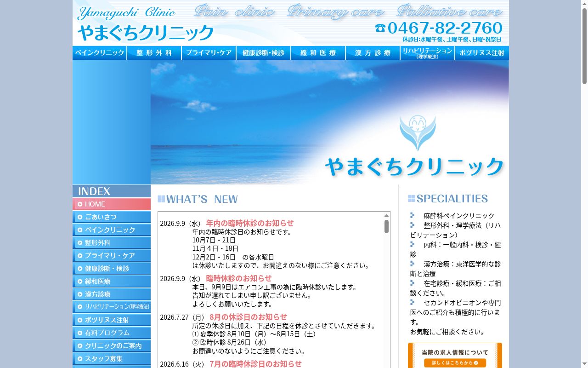Go to HOME in the INDEX sidebar
588x368 pixels.
112,204
